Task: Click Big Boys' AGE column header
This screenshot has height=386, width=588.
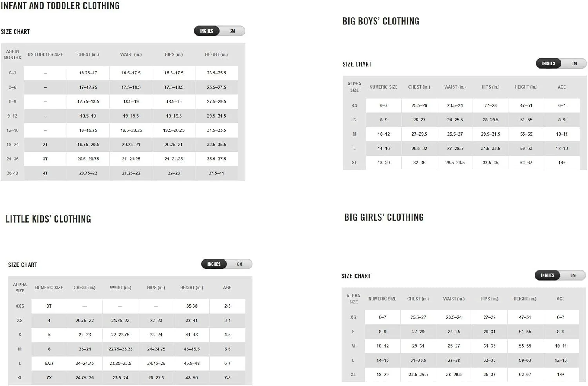Action: 561,87
